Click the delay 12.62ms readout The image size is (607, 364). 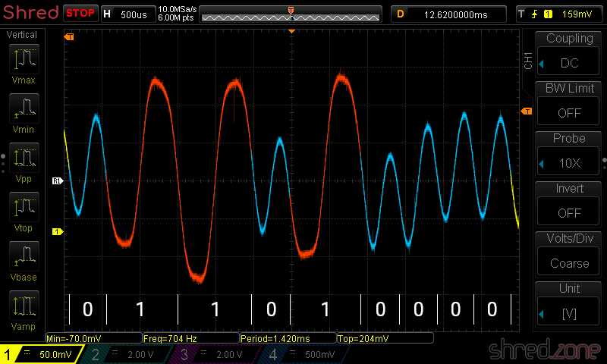tap(449, 14)
